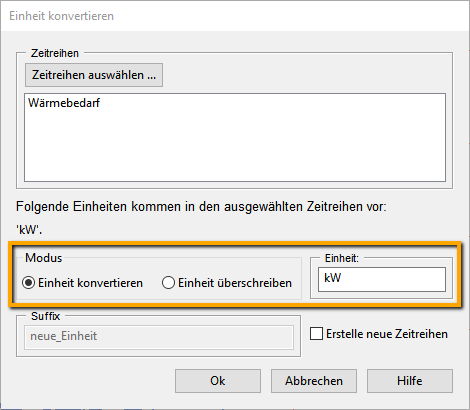Click the überschreiben word in the radio label
Image resolution: width=470 pixels, height=410 pixels.
254,283
